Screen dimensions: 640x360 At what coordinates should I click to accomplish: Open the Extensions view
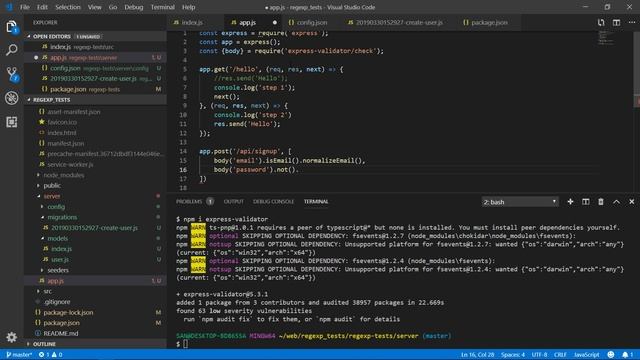tap(11, 122)
